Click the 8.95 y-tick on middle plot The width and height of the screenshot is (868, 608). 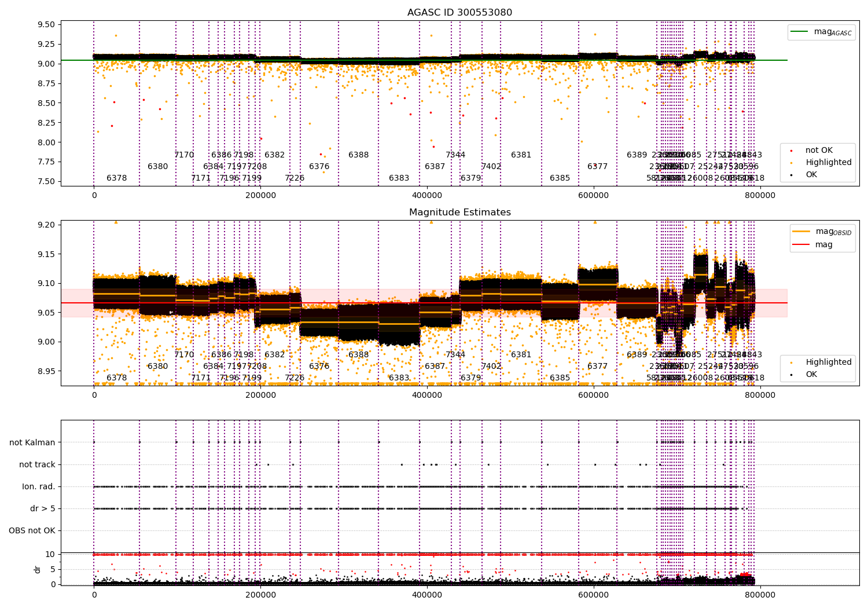click(46, 371)
